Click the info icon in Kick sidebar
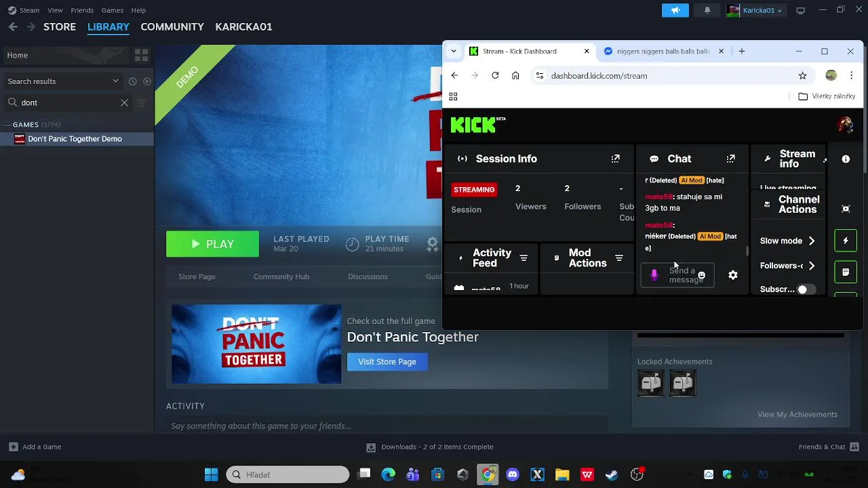The width and height of the screenshot is (868, 488). point(846,159)
